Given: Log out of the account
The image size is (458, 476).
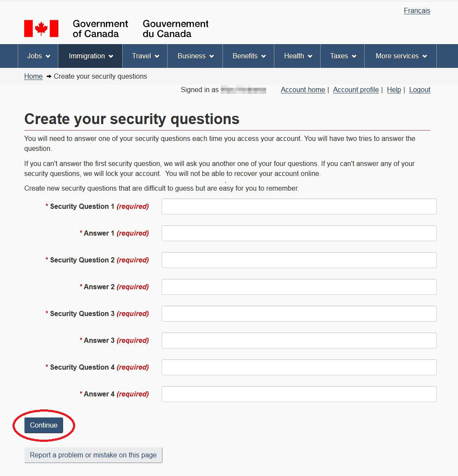Looking at the screenshot, I should (x=420, y=90).
